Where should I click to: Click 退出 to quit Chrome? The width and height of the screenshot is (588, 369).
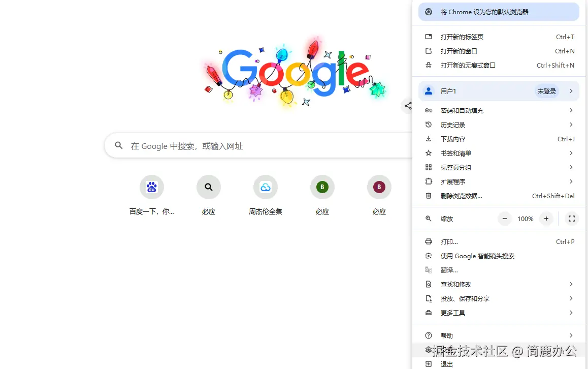tap(446, 364)
